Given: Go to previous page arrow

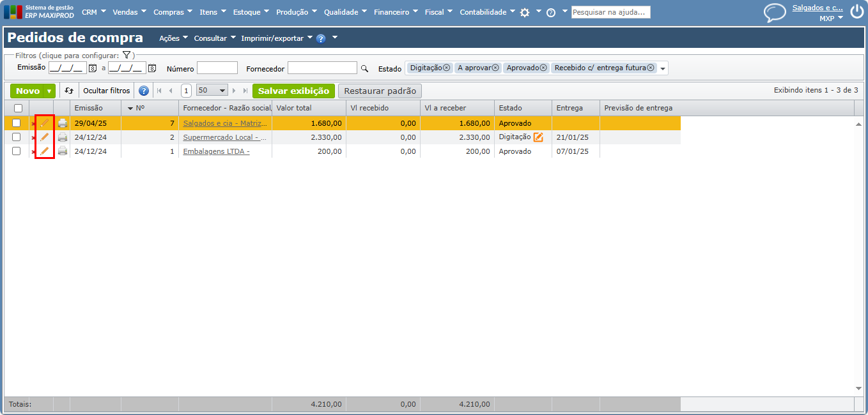Looking at the screenshot, I should [x=171, y=91].
